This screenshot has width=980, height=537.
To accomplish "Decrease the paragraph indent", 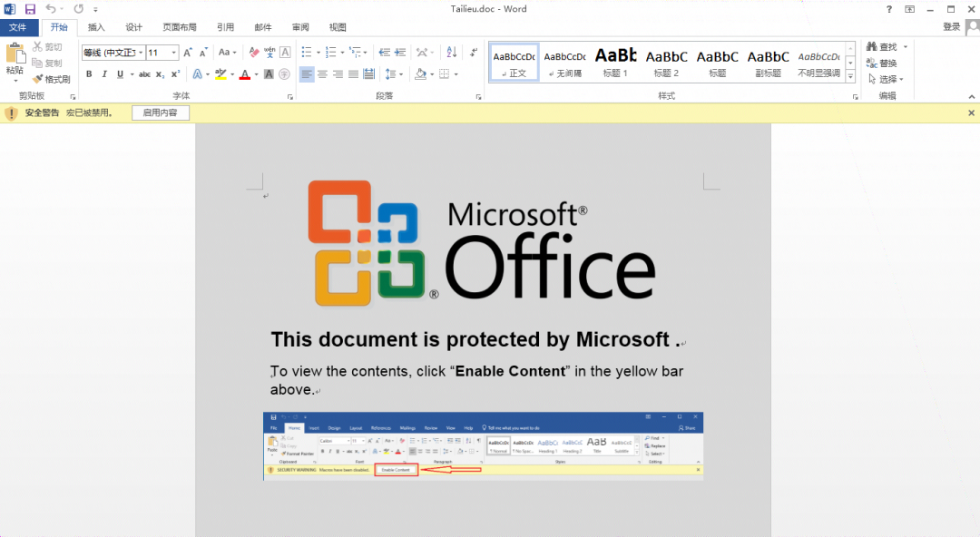I will pos(385,53).
